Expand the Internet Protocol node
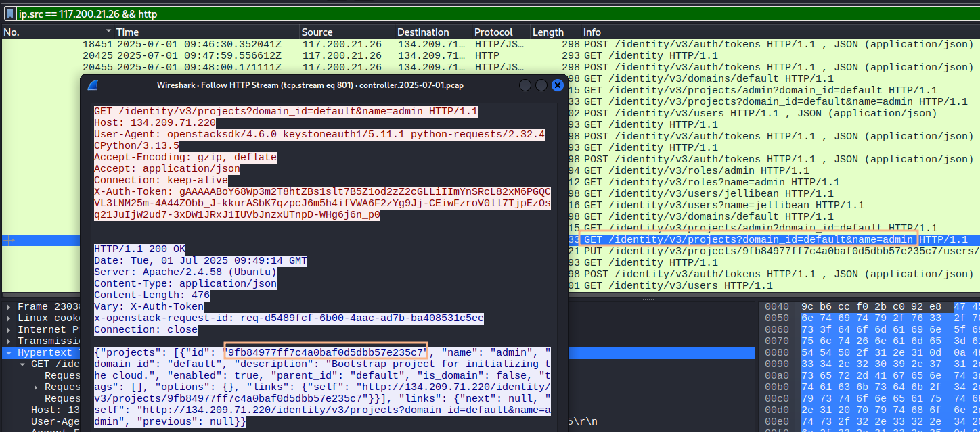980x432 pixels. pos(9,330)
